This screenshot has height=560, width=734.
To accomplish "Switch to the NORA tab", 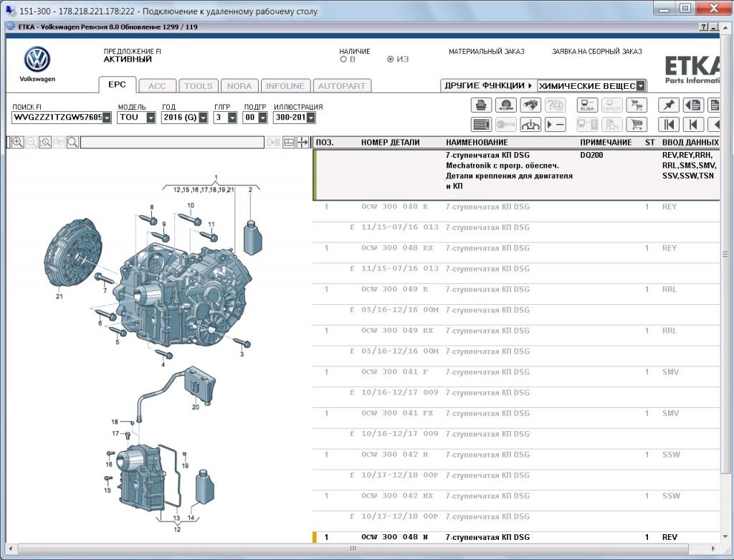I will [239, 86].
